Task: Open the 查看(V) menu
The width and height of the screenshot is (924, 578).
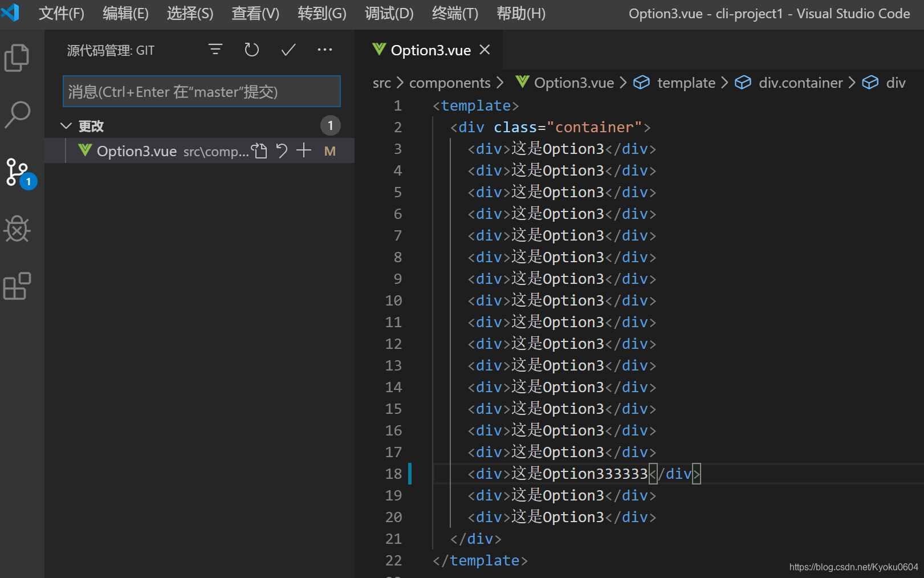Action: point(255,13)
